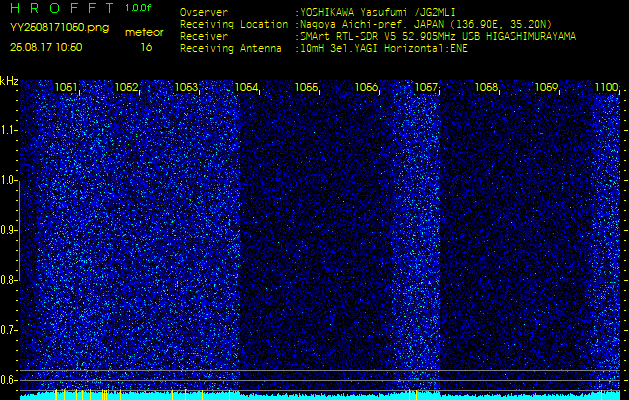Click time marker 1056
Screen dimensions: 629x400
(367, 87)
